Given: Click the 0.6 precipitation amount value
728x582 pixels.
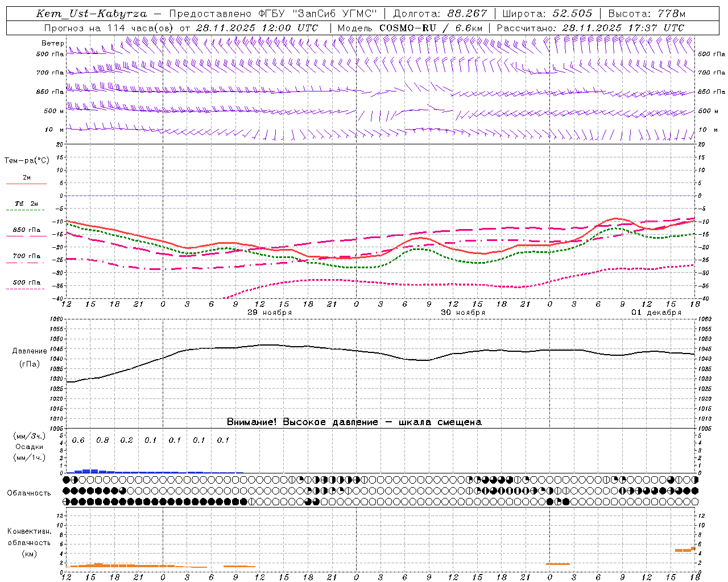Looking at the screenshot, I should click(x=78, y=440).
